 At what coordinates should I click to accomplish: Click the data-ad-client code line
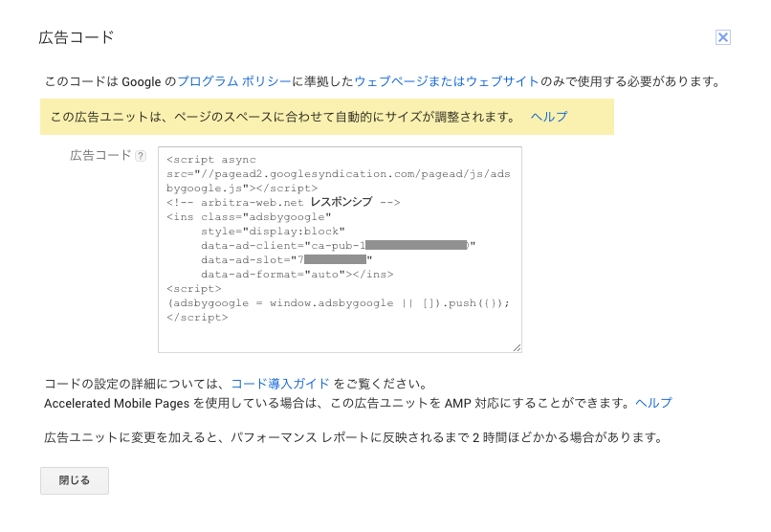339,245
